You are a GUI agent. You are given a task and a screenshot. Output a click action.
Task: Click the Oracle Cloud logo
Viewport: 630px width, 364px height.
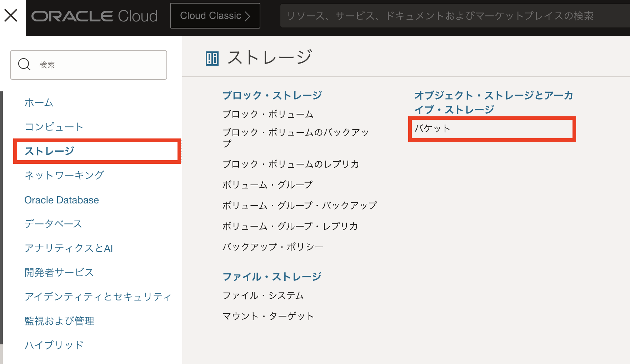(x=94, y=16)
